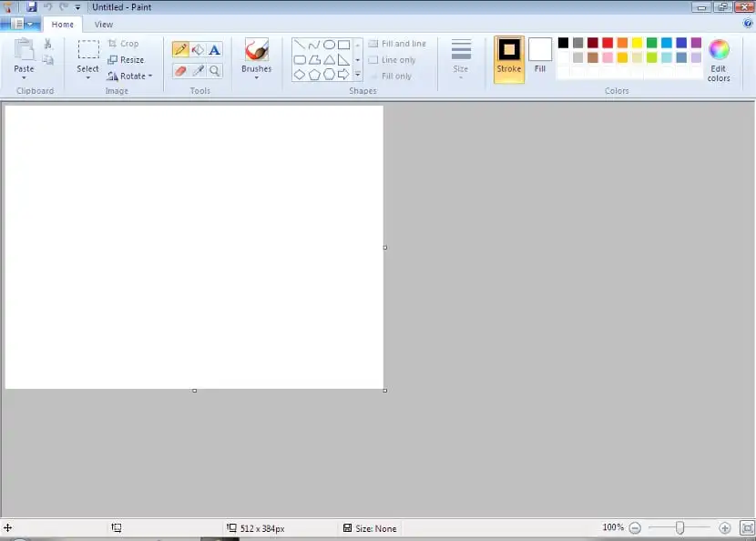
Task: Open the Size dropdown
Action: pos(461,59)
